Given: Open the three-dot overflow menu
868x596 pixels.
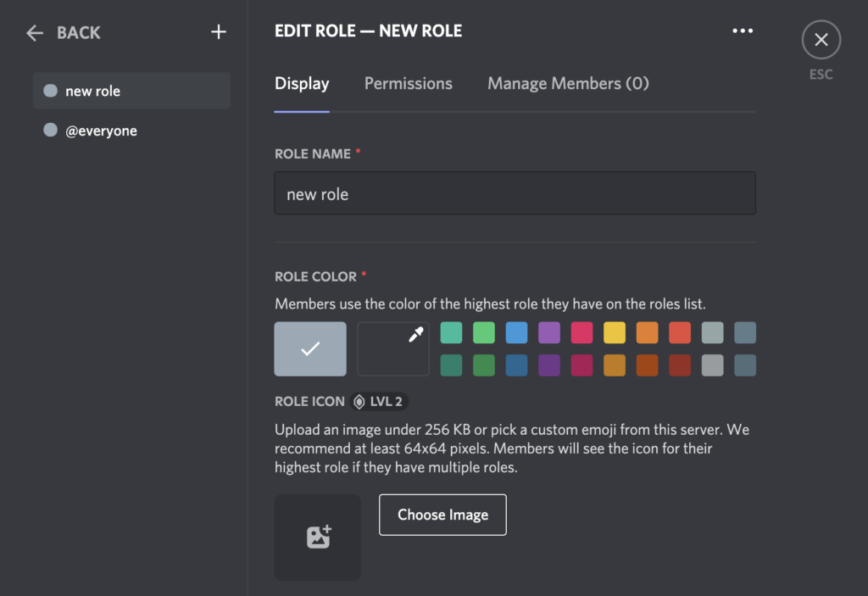Looking at the screenshot, I should point(743,31).
